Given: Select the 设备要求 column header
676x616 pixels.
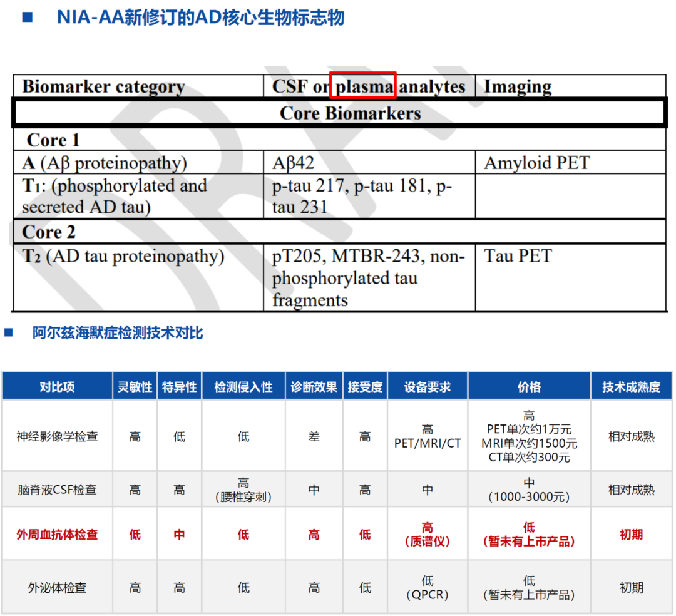Looking at the screenshot, I should pyautogui.click(x=428, y=387).
